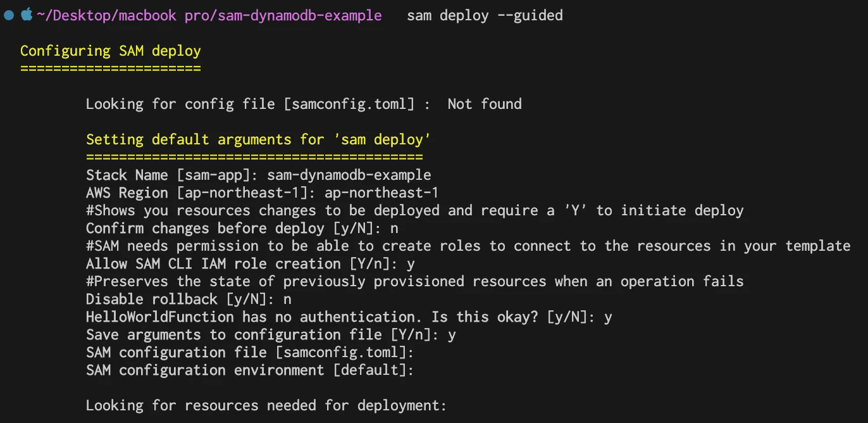
Task: Click the 'AWS Region [ap-northeast-1]' line
Action: [x=263, y=193]
